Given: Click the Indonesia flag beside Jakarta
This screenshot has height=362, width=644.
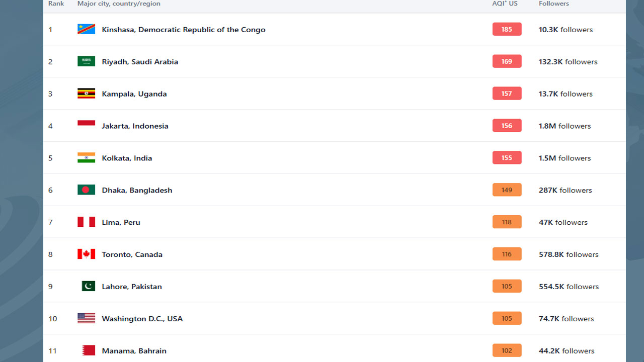Looking at the screenshot, I should 86,126.
